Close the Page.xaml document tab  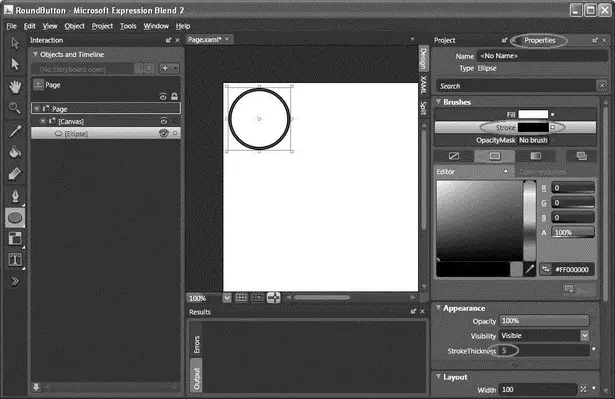[227, 39]
